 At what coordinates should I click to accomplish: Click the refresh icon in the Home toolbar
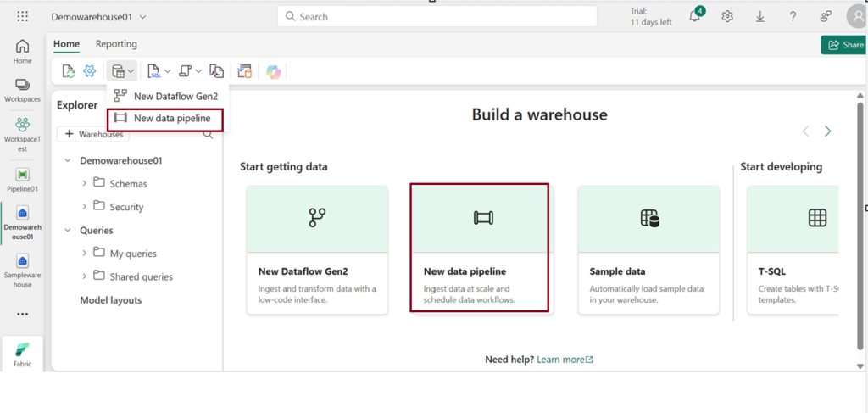[69, 72]
